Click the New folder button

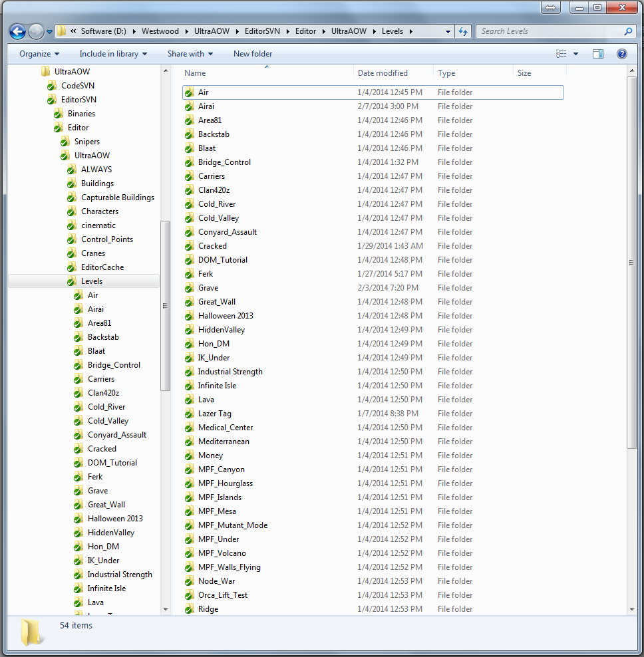pyautogui.click(x=253, y=54)
